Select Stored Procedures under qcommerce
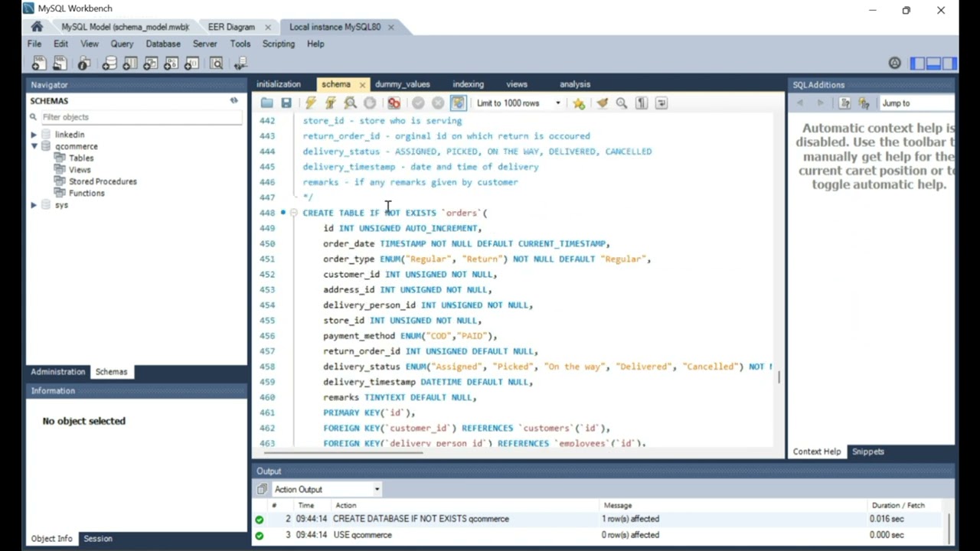 click(x=103, y=181)
